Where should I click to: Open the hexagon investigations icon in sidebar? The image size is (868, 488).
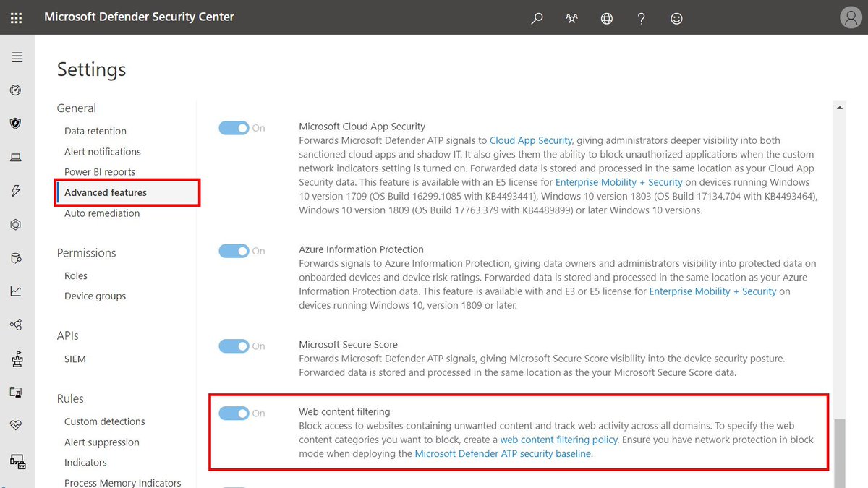click(x=16, y=224)
